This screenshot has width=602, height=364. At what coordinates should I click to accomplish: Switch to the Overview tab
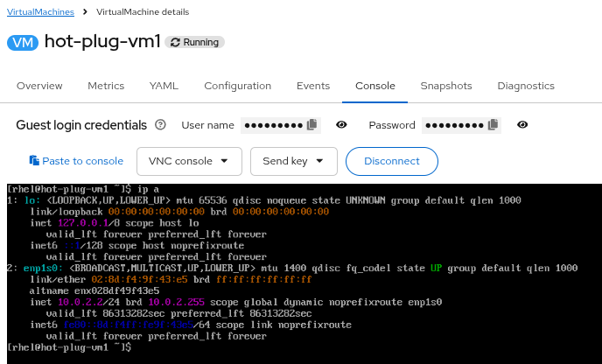39,86
